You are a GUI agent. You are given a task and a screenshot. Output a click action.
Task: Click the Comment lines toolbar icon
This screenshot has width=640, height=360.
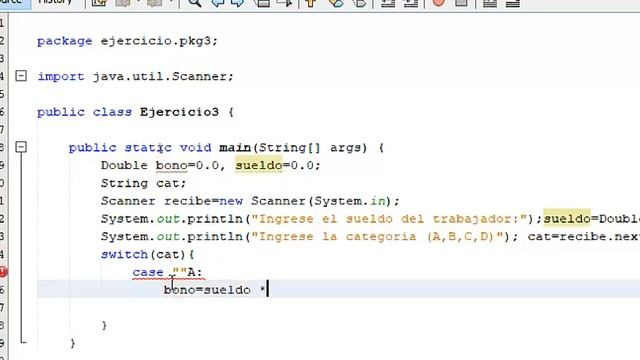click(x=490, y=3)
